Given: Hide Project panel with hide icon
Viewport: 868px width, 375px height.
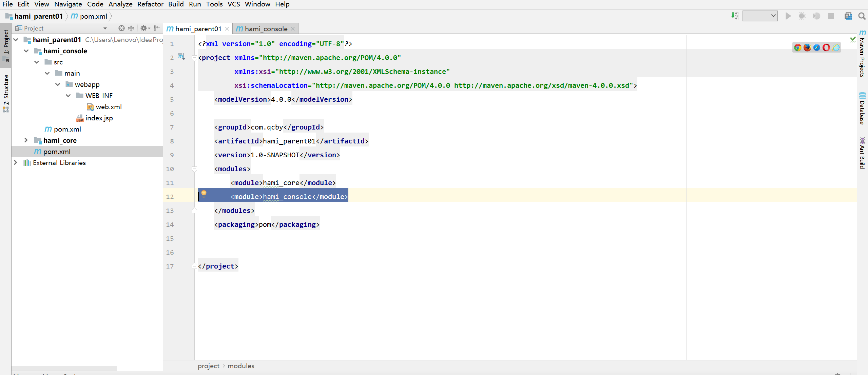Looking at the screenshot, I should 157,28.
